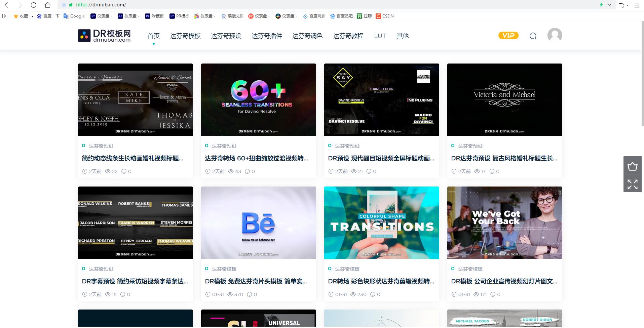Open the article DR模板 免费达芬奇片头模板
This screenshot has width=644, height=328.
[256, 282]
